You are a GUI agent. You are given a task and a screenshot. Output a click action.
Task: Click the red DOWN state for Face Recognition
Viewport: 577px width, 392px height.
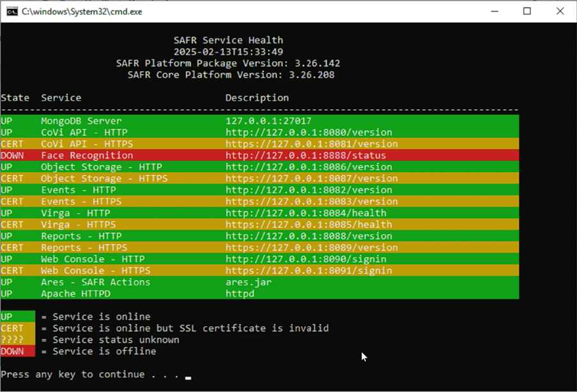tap(13, 155)
